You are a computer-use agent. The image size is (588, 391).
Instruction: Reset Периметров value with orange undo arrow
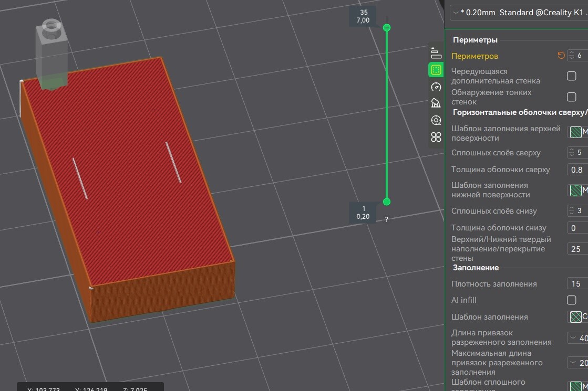[x=561, y=56]
